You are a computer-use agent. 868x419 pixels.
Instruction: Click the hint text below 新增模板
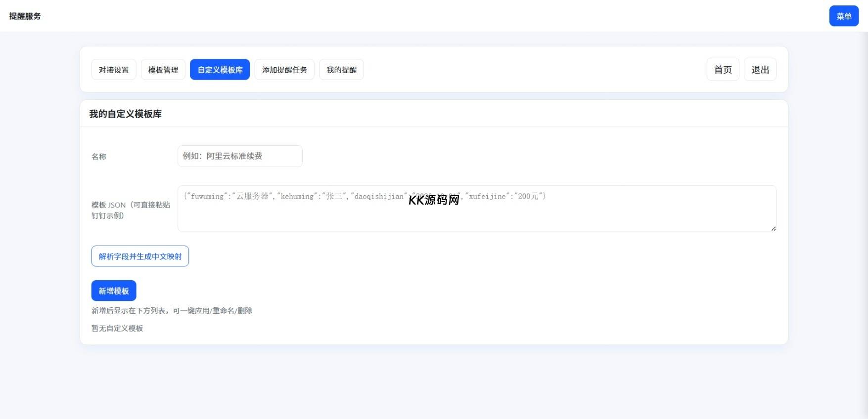coord(172,311)
